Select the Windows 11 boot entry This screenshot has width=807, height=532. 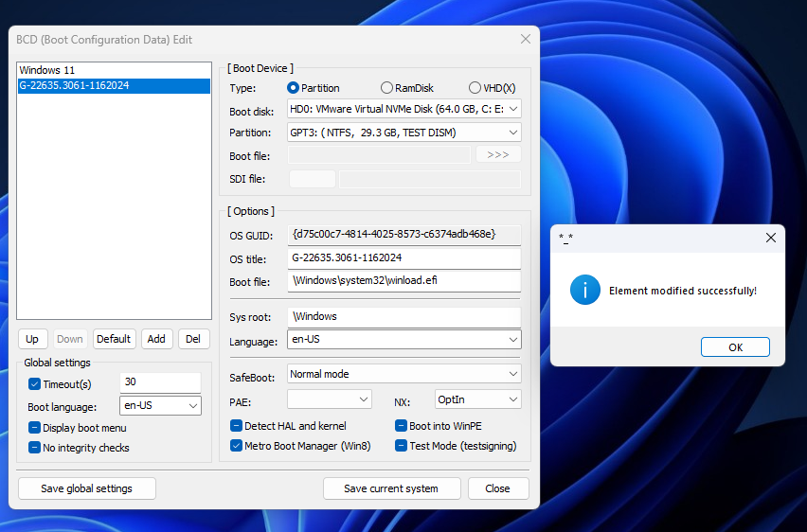pos(114,70)
